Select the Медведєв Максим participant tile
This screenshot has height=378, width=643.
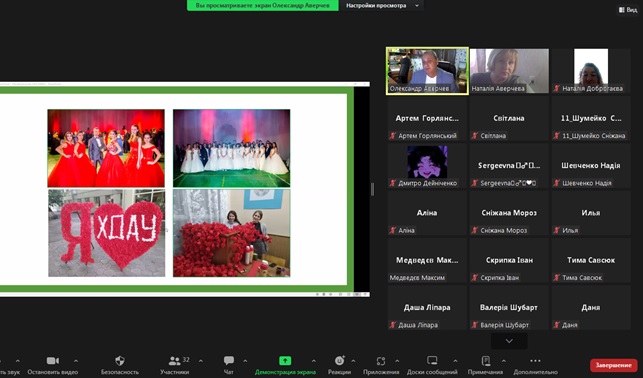427,260
